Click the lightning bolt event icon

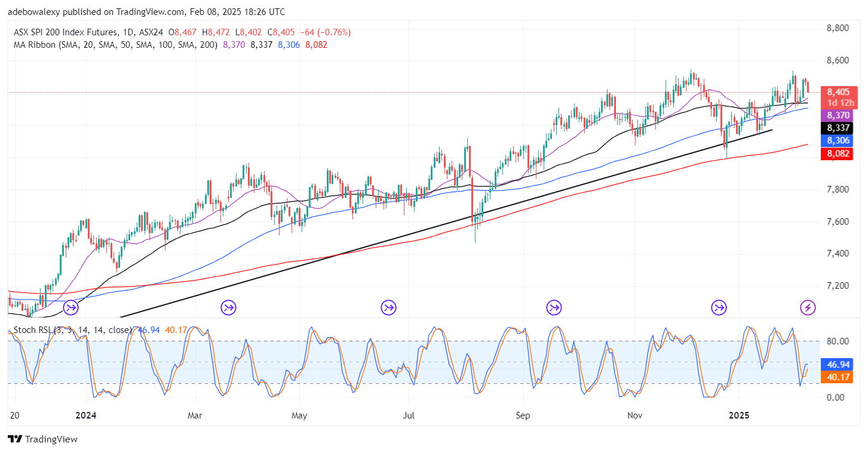808,308
